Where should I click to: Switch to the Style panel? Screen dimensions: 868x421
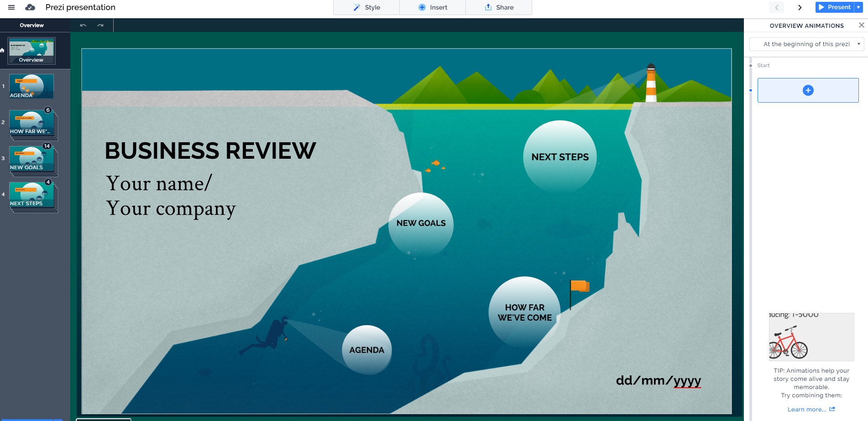[x=366, y=7]
